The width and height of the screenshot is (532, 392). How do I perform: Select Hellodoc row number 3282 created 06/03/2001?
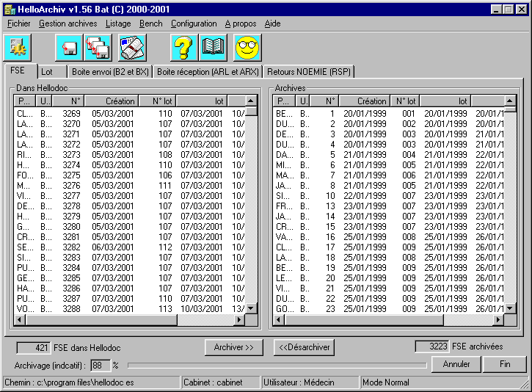tap(130, 247)
